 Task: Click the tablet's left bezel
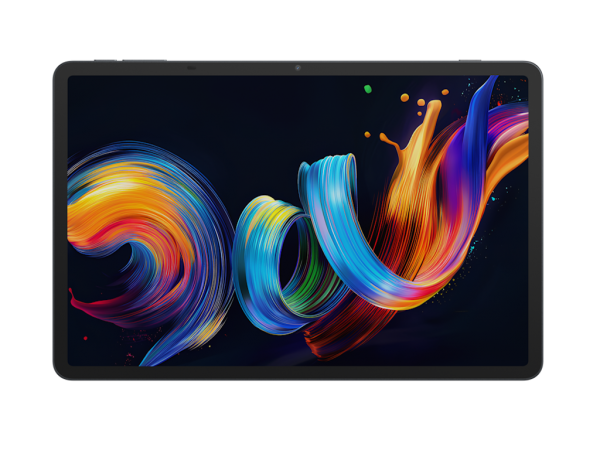point(60,220)
